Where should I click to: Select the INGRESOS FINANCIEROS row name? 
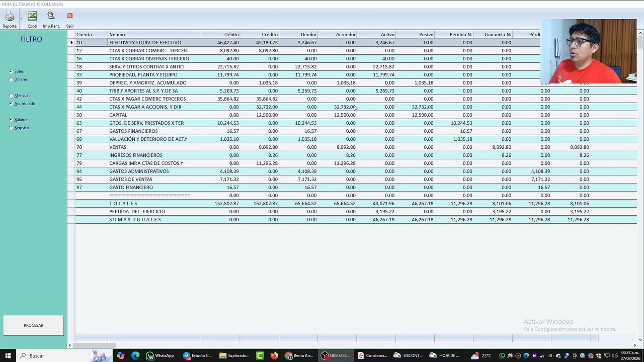coord(136,155)
